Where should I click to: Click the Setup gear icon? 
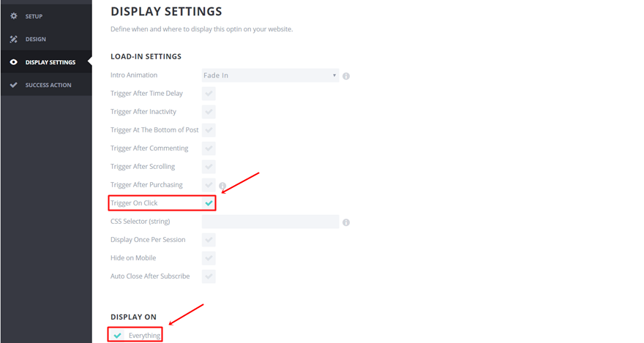coord(14,16)
